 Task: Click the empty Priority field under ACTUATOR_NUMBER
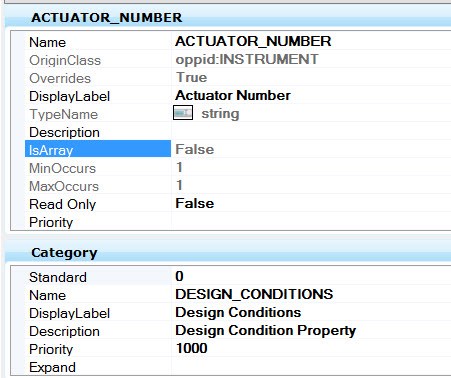(x=311, y=221)
